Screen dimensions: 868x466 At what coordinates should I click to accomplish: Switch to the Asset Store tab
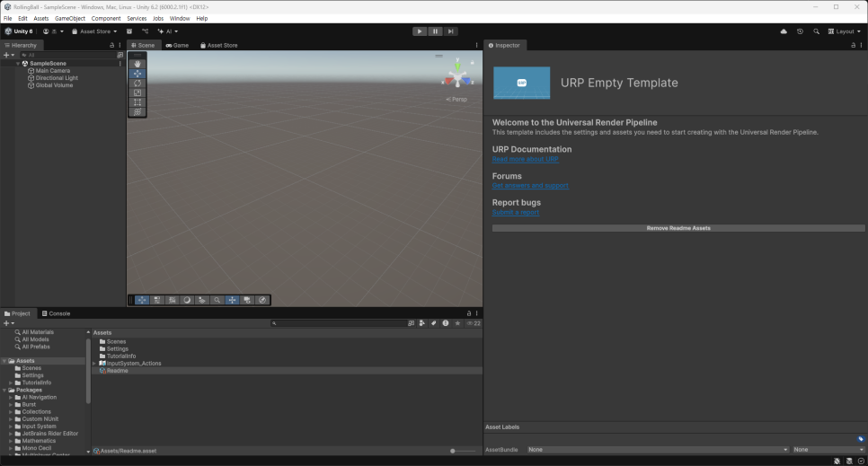click(x=218, y=46)
